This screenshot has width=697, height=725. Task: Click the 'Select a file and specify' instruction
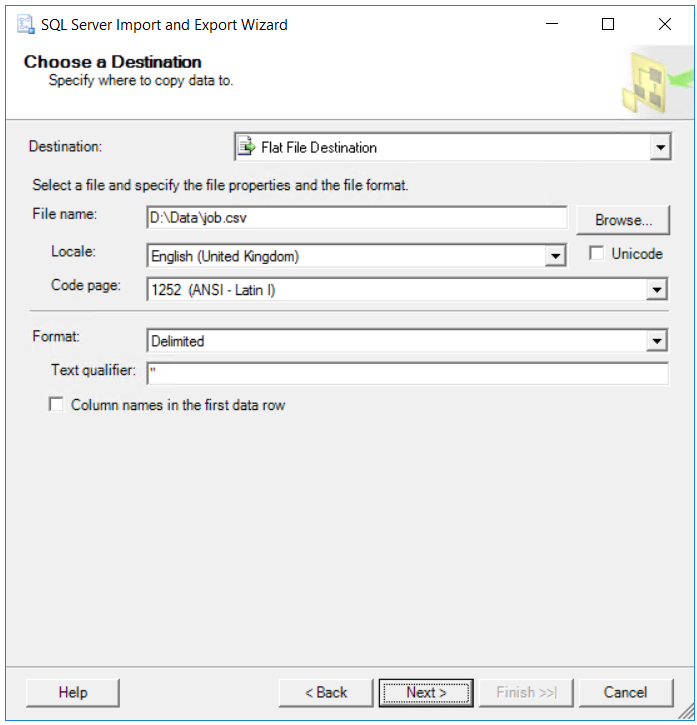coord(220,185)
